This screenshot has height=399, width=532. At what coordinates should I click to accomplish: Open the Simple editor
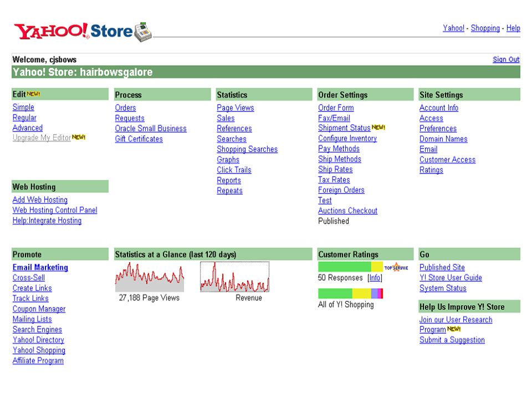pos(23,107)
